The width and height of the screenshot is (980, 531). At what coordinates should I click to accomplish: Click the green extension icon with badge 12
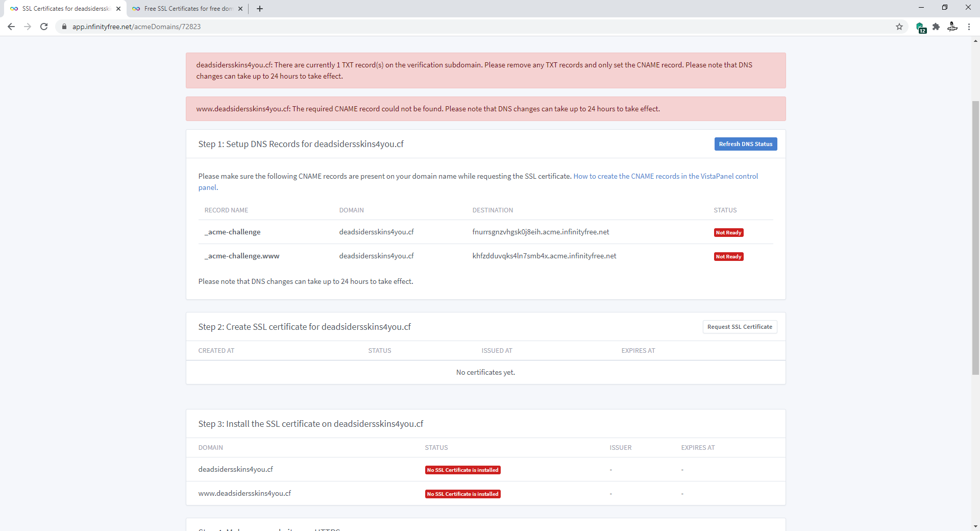920,27
